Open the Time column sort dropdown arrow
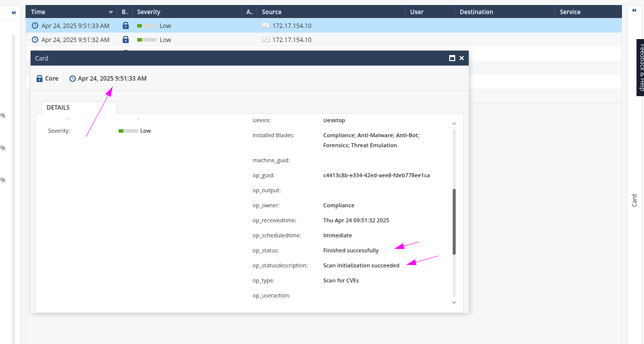 pos(111,12)
